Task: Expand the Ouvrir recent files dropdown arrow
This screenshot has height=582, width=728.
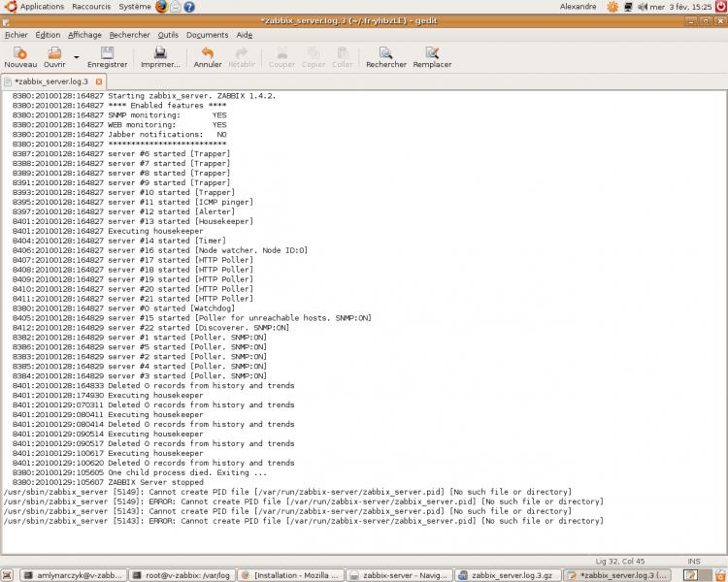Action: (76, 57)
